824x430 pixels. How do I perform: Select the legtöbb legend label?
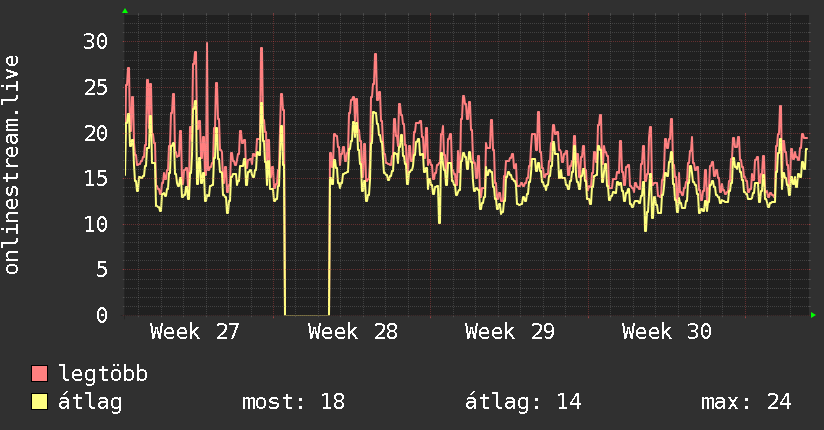[x=103, y=373]
